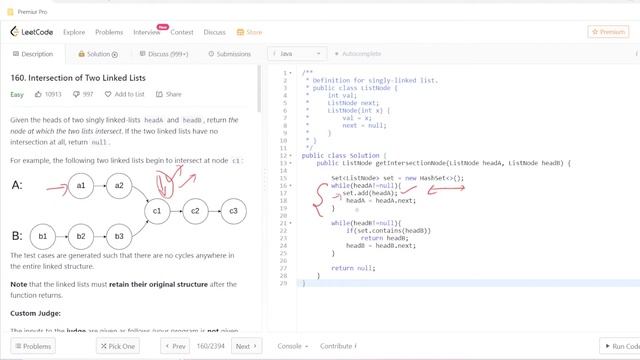Collapse the class fold arrow at line 12
The height and width of the screenshot is (360, 640).
point(290,156)
